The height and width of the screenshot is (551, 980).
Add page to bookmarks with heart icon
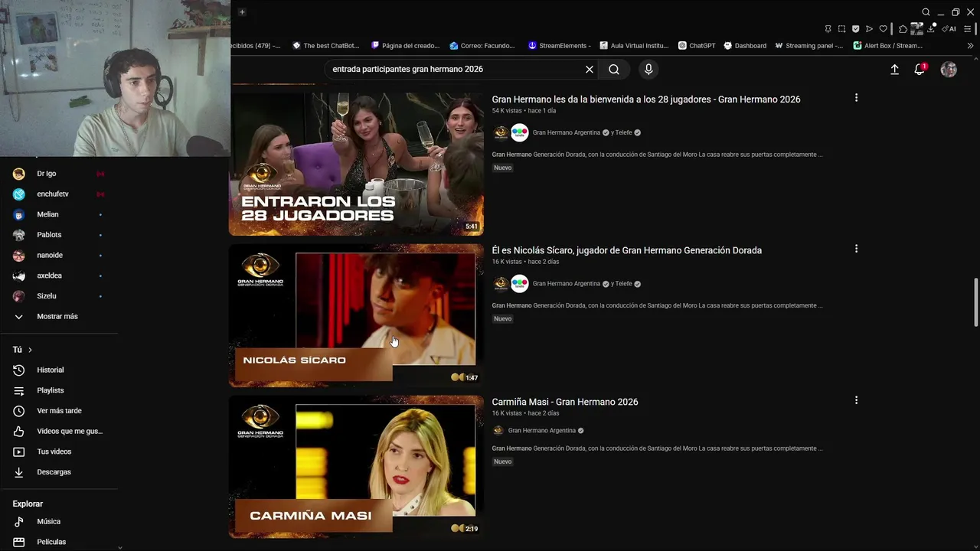[x=883, y=29]
